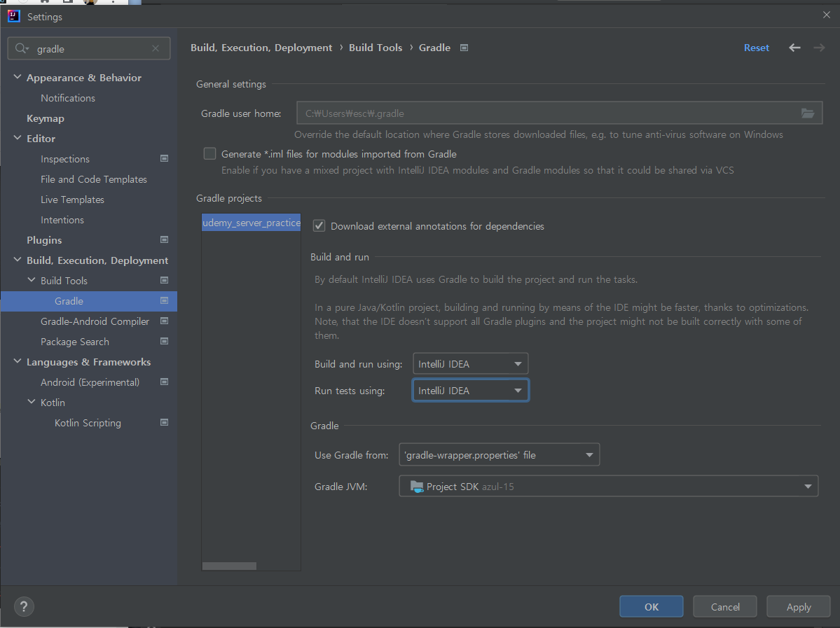Collapse the Appearance & Behavior section
Viewport: 840px width, 628px height.
click(17, 77)
